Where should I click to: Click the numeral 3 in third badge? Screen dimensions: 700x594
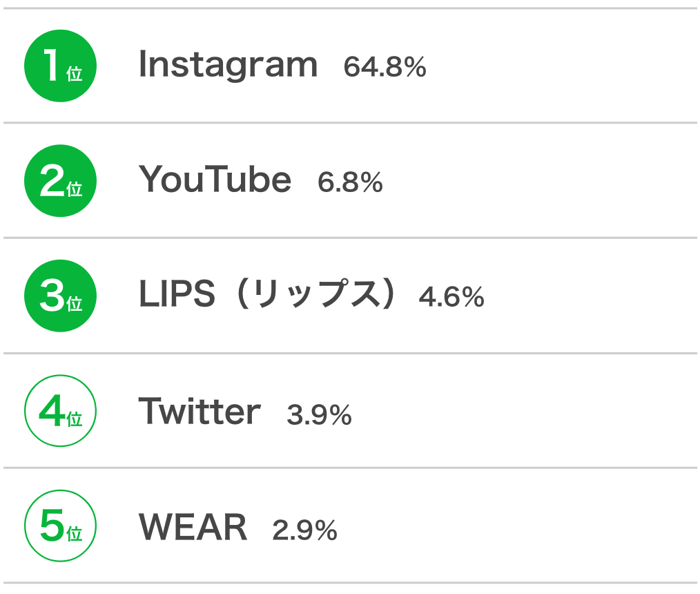(52, 295)
